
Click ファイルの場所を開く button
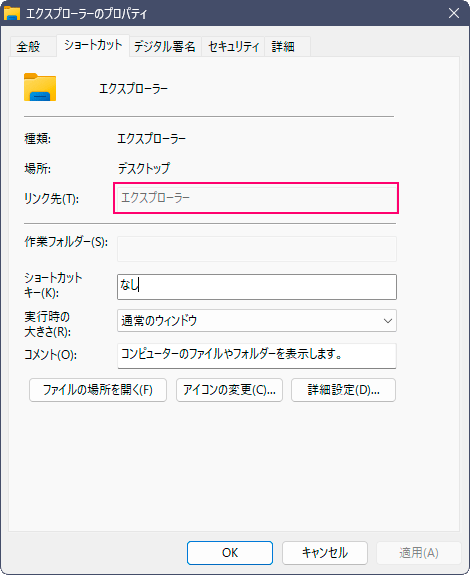(98, 390)
